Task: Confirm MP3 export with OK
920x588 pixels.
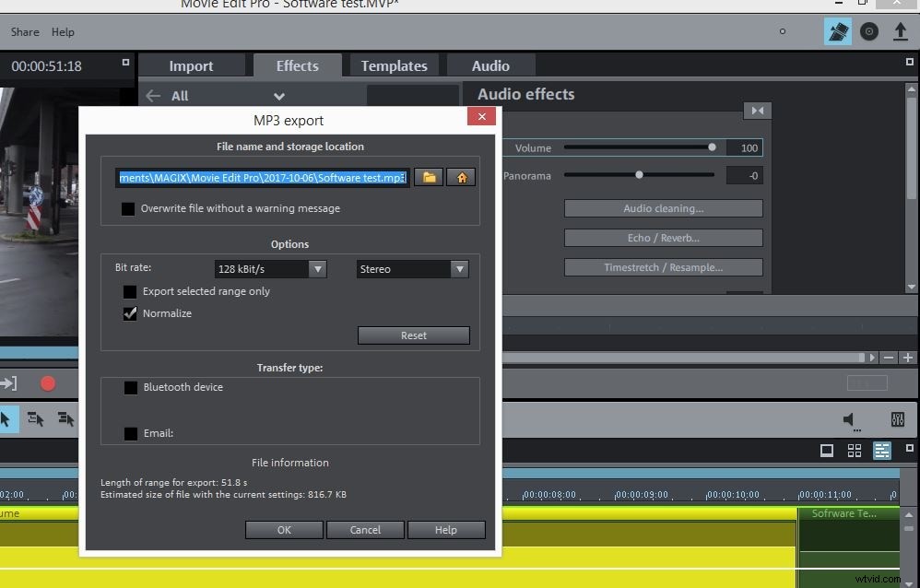Action: [283, 529]
